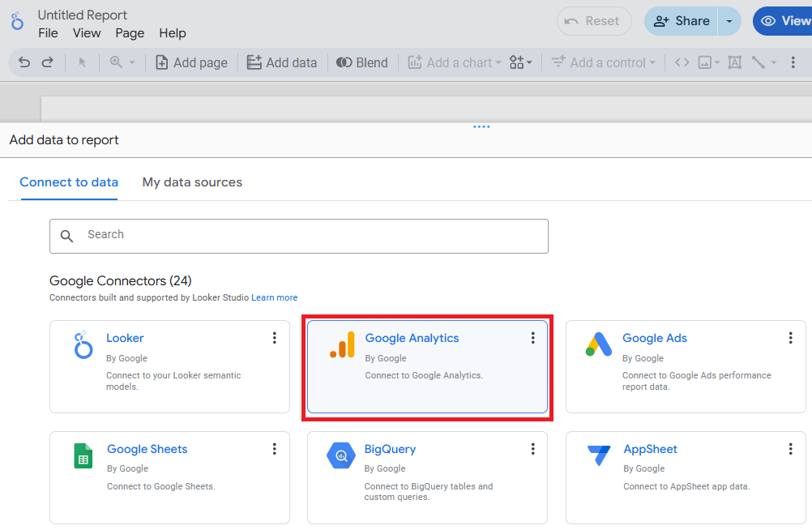Click the Google Sheets green logo
Screen dimensions: 812x530
click(83, 456)
